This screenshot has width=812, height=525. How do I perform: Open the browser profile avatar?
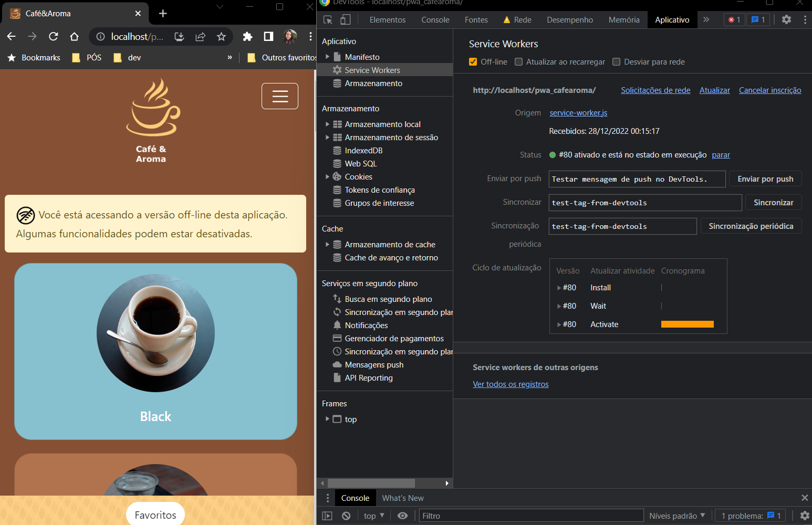[x=289, y=36]
